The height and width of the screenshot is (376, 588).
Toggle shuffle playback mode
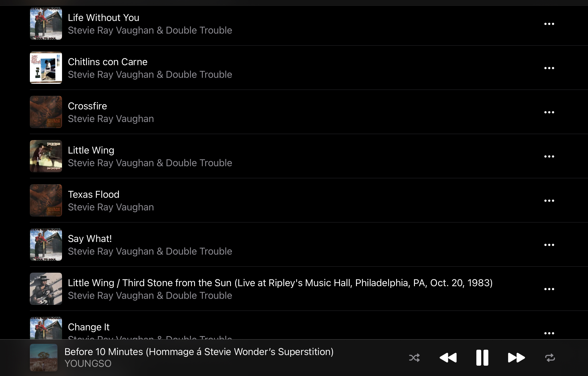pyautogui.click(x=414, y=358)
